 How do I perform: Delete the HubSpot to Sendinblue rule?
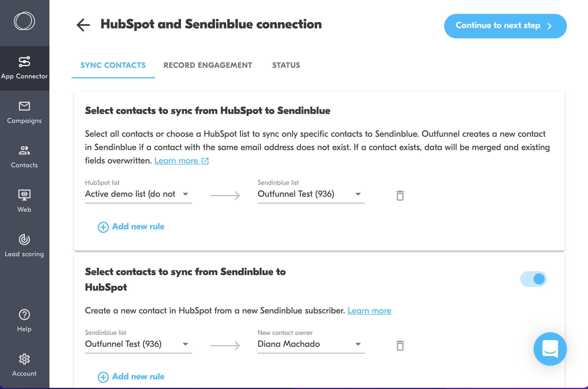(400, 195)
